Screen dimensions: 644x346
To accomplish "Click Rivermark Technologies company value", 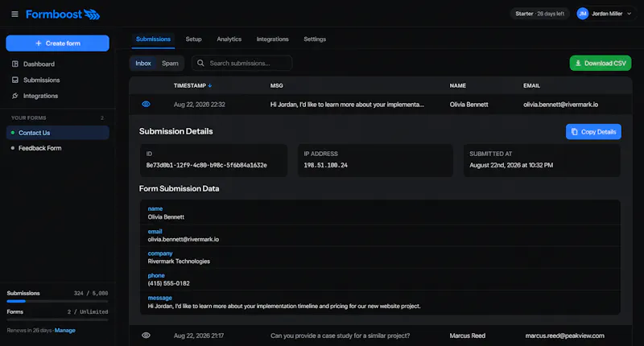I will point(179,261).
